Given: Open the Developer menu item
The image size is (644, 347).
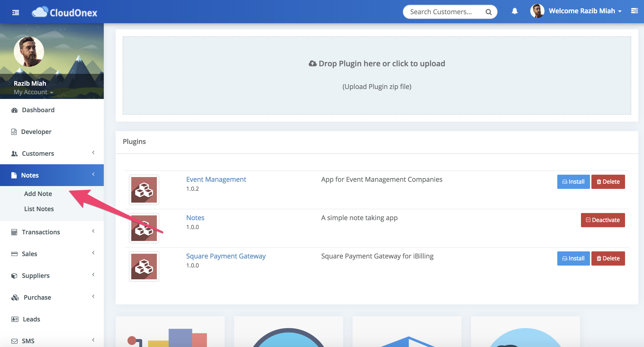Looking at the screenshot, I should pyautogui.click(x=52, y=132).
